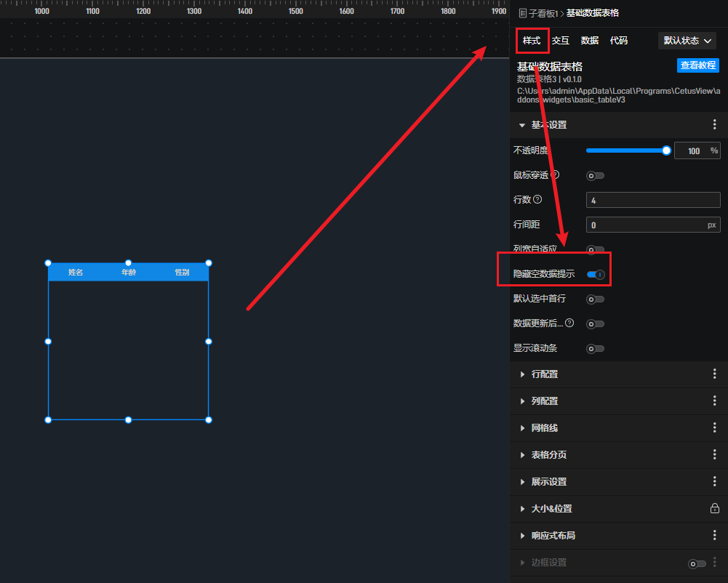Click the help icon next to 鼠标穿透

tap(556, 175)
